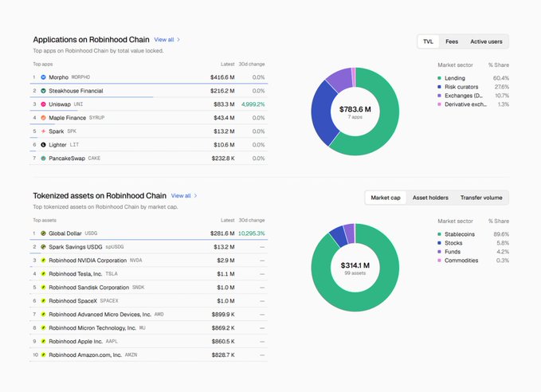Viewport: 541px width, 392px height.
Task: Click the Lighter LIT logo icon
Action: 44,145
